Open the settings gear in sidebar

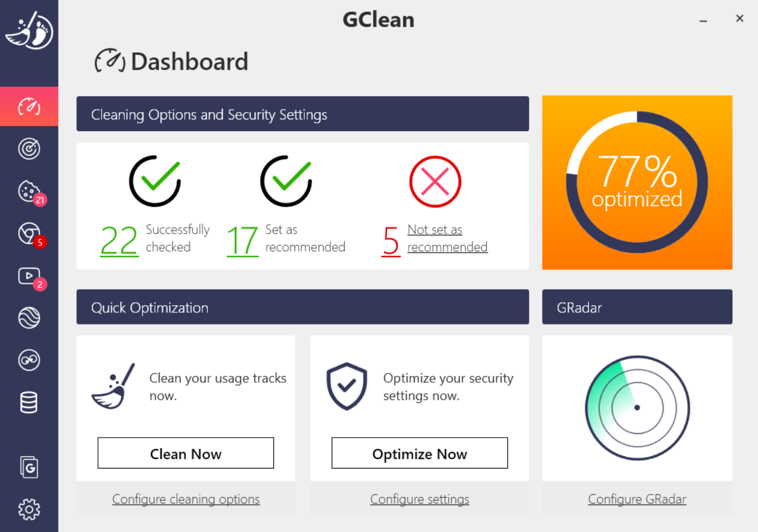(29, 509)
